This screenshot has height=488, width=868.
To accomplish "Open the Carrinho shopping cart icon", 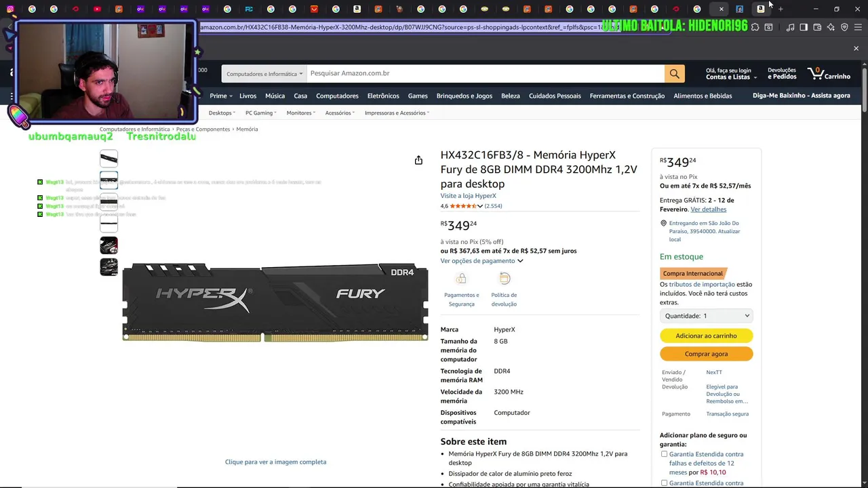I will pyautogui.click(x=829, y=73).
